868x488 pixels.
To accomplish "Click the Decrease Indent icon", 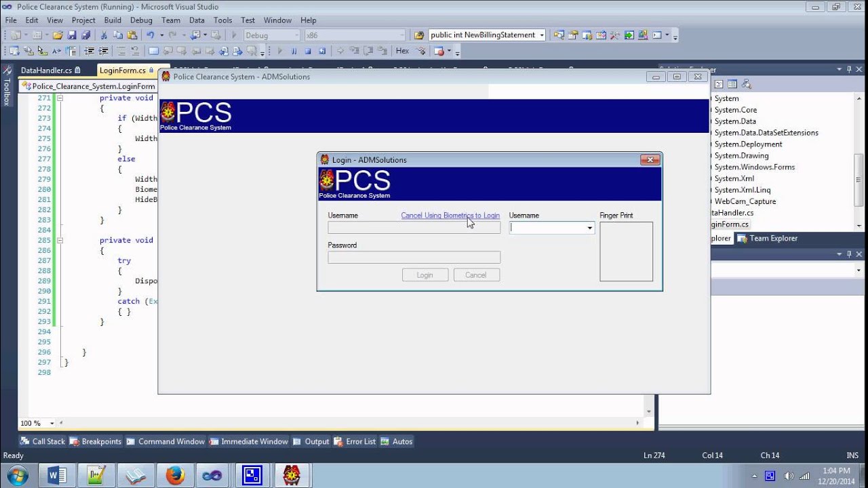I will [89, 51].
